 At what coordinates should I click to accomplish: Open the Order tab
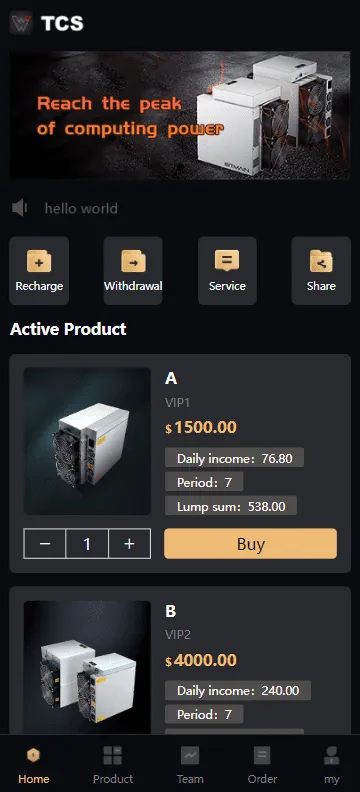262,765
